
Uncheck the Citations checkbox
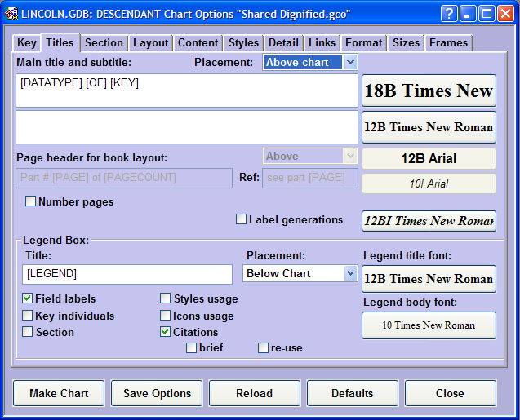pos(166,332)
